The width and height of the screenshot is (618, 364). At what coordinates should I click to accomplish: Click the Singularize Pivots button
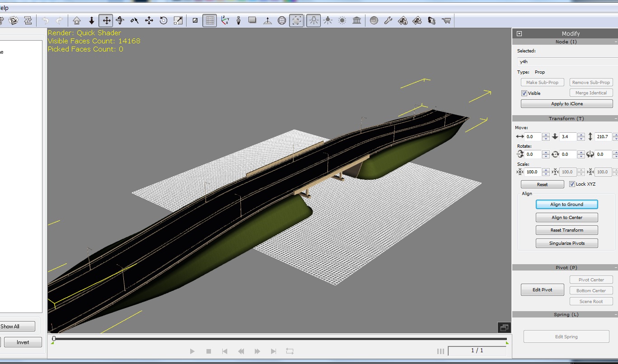(567, 243)
